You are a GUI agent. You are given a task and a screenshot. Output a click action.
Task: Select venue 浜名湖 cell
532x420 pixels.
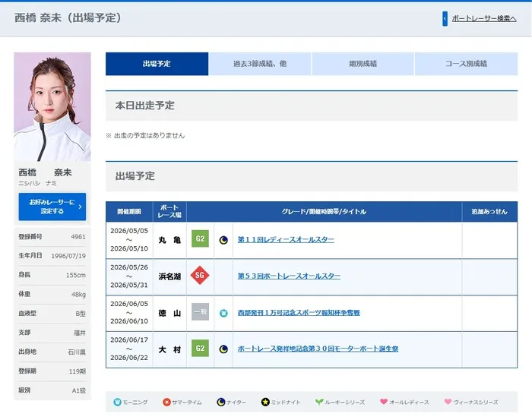click(x=169, y=276)
